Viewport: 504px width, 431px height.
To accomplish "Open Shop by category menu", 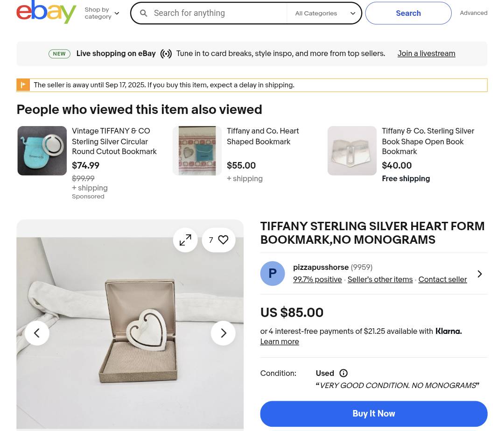I will pos(102,13).
